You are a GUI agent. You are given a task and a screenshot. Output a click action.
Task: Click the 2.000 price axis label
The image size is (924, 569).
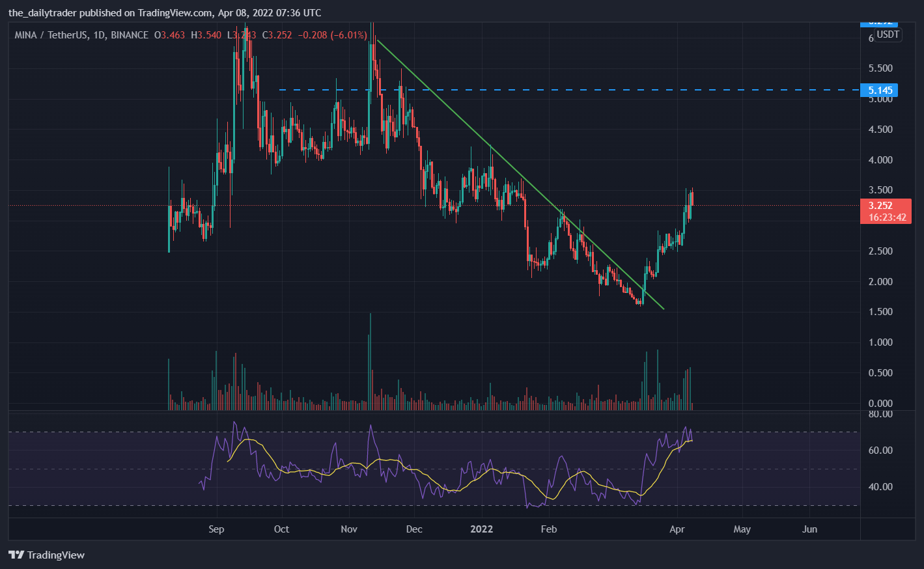[880, 282]
